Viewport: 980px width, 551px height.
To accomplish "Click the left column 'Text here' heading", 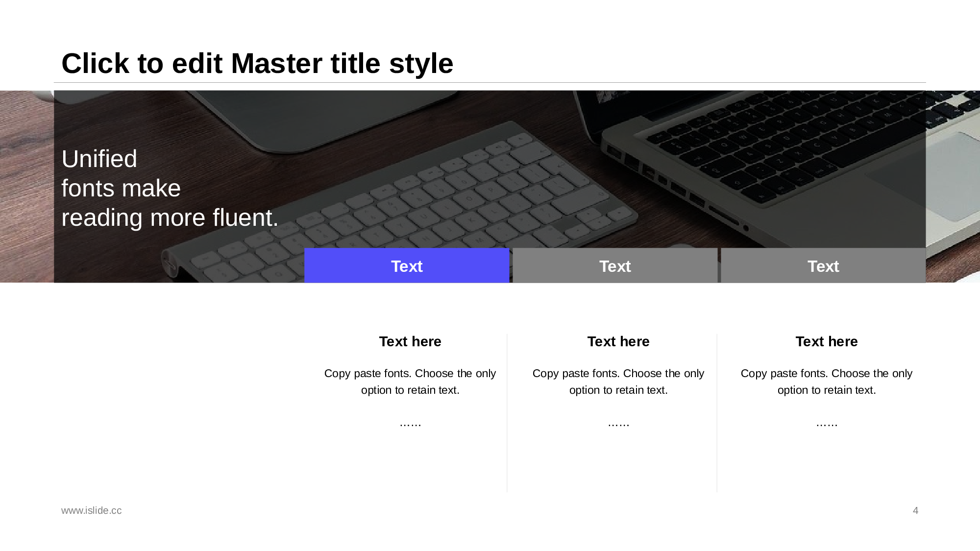I will 410,341.
